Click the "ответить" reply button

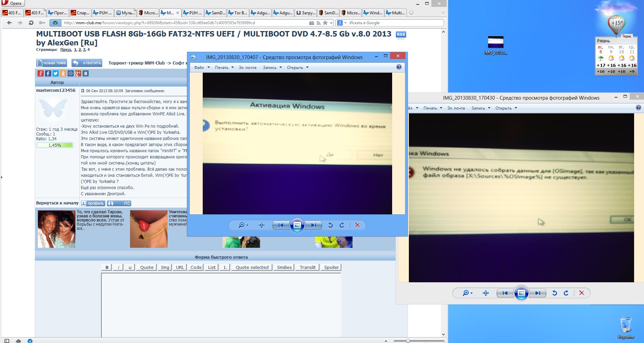pyautogui.click(x=87, y=63)
